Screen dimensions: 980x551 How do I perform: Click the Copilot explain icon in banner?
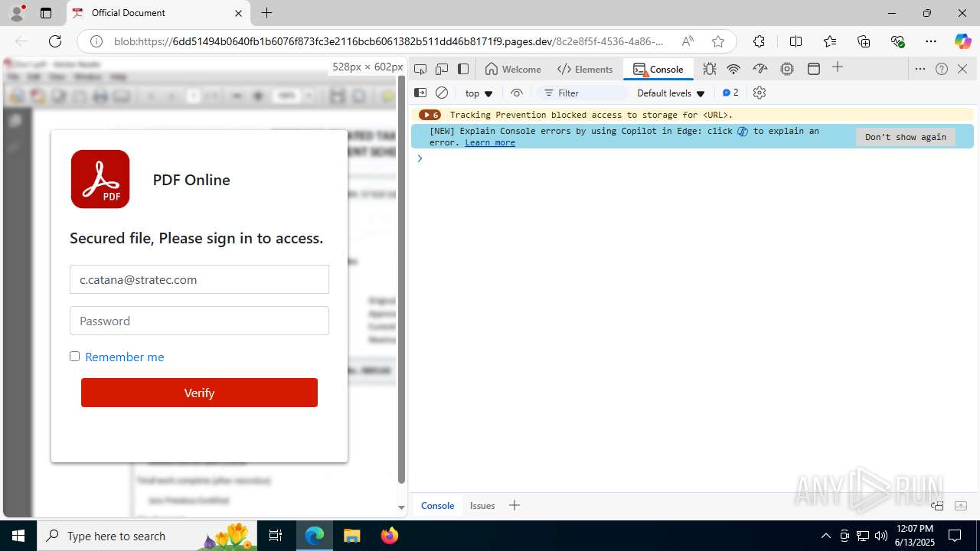(743, 131)
